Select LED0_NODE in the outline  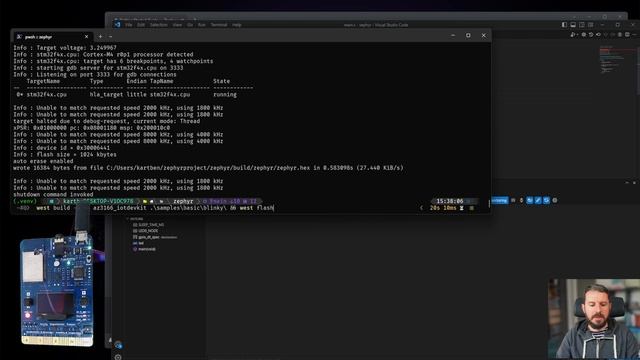pos(145,231)
